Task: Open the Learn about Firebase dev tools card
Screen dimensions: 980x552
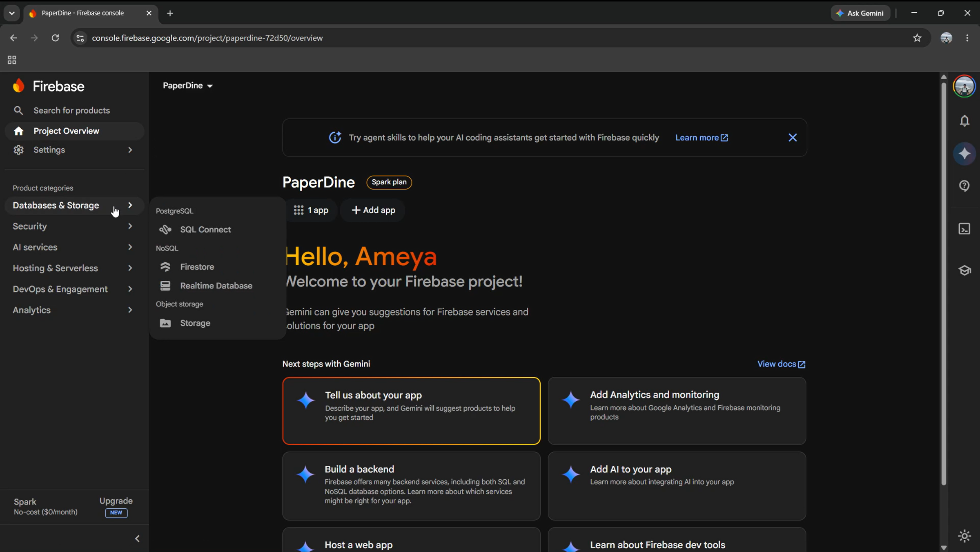Action: 677,540
